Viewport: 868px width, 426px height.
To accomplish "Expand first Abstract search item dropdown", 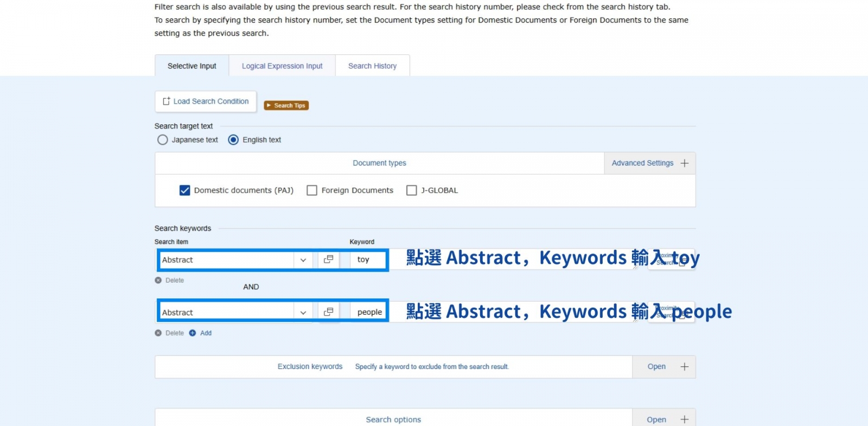I will 303,260.
